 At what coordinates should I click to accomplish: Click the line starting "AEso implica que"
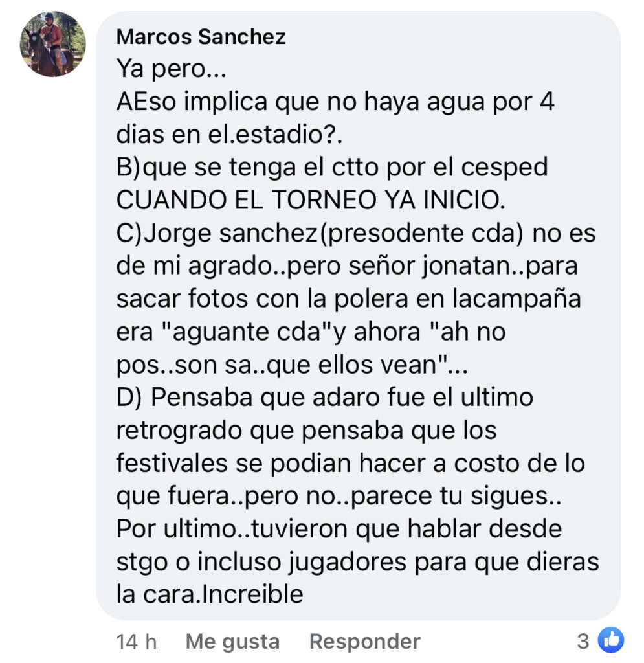tap(335, 102)
